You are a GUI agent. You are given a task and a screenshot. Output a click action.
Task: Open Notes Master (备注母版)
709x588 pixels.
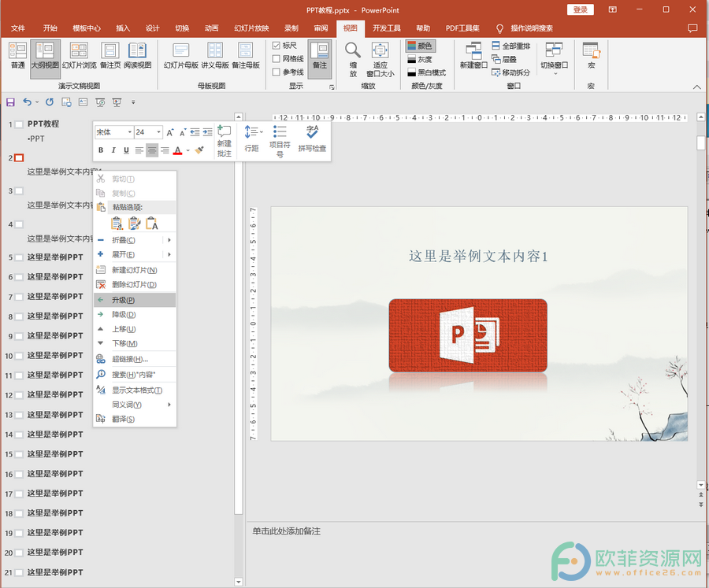[x=246, y=55]
